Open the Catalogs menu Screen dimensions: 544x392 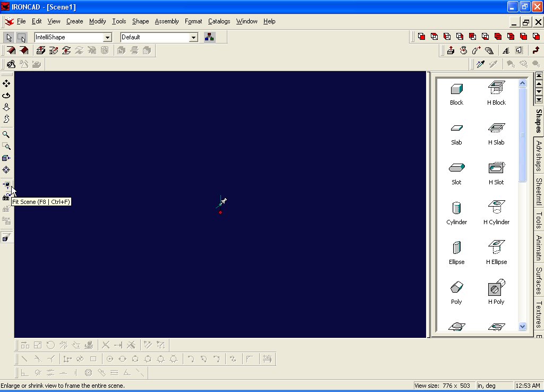point(219,21)
